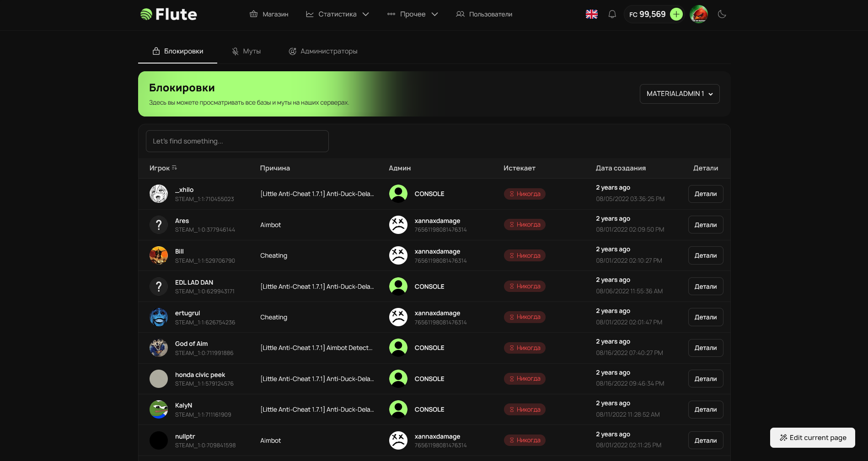This screenshot has width=868, height=461.
Task: Switch to the Администраторы tab
Action: click(323, 51)
